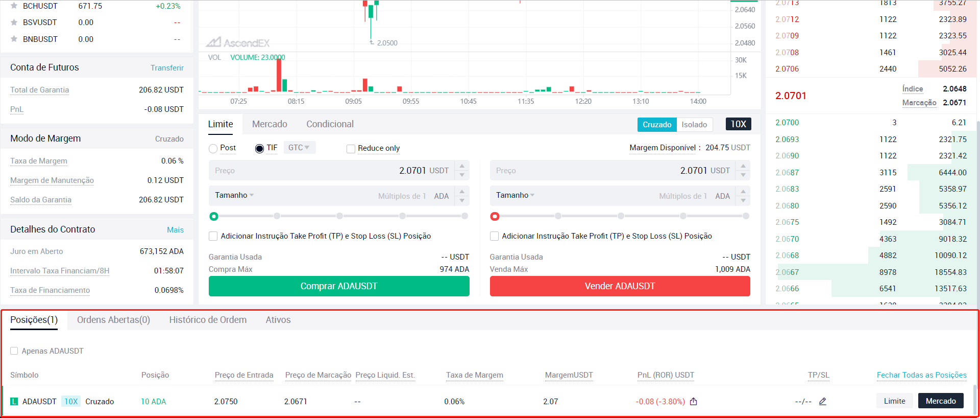Click Preço de Marcação column header
980x418 pixels.
click(318, 375)
